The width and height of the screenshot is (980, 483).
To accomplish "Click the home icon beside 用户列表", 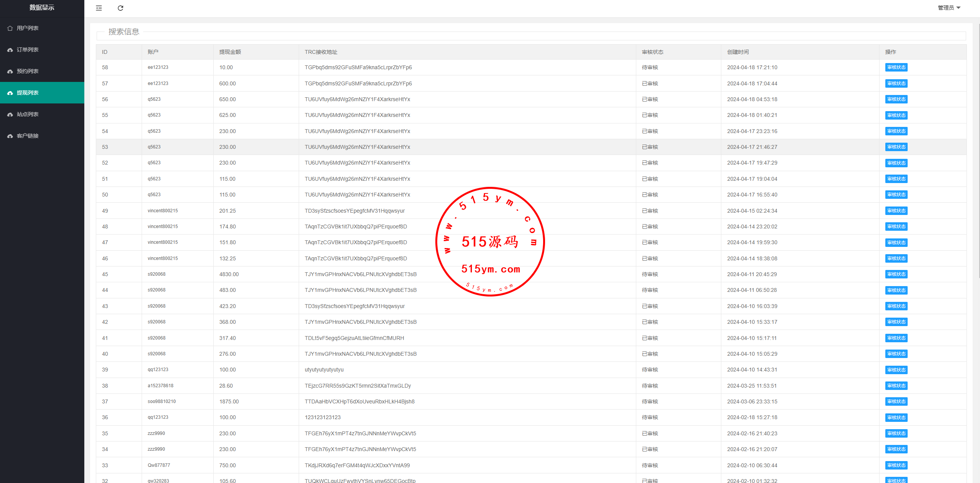I will (x=10, y=28).
